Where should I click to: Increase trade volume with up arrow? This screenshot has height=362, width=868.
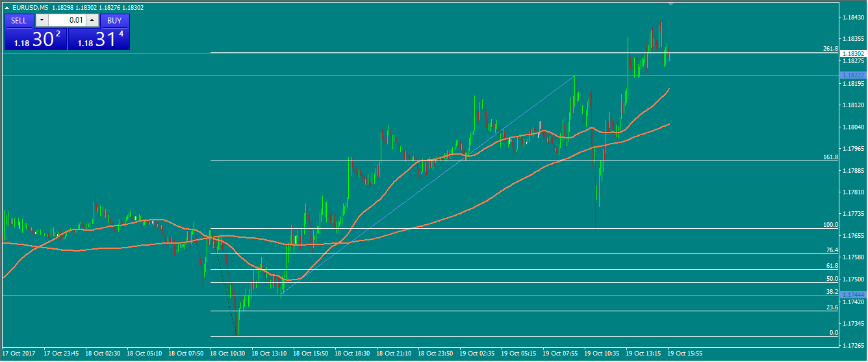point(92,20)
